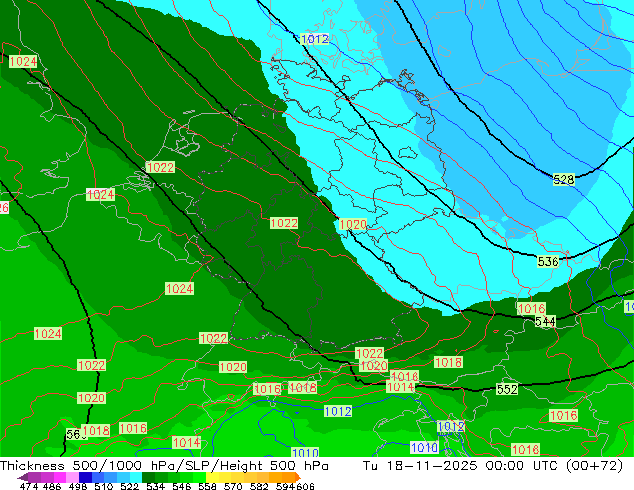This screenshot has height=490, width=634.
Task: Click the legend value 594
Action: pos(285,486)
